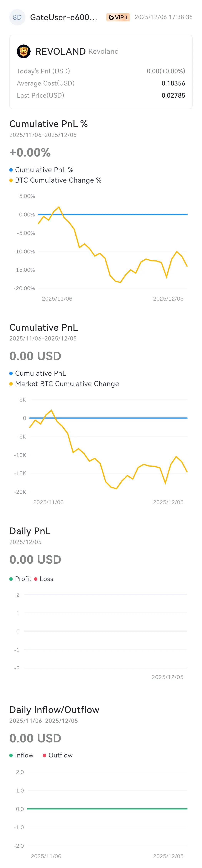Image resolution: width=202 pixels, height=868 pixels.
Task: Click the red Loss legend dot
Action: pyautogui.click(x=36, y=579)
